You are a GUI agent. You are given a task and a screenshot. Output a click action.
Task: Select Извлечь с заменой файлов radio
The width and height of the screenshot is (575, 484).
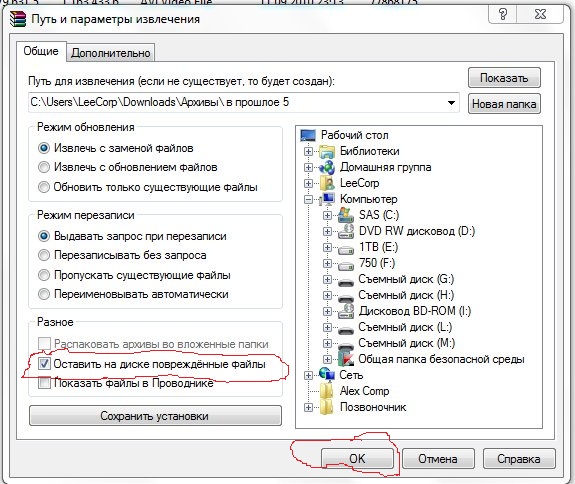click(x=44, y=148)
